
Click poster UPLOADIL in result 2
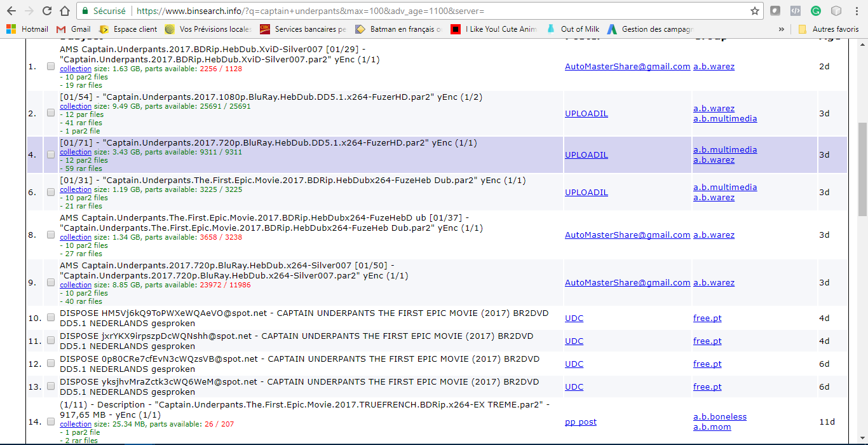click(x=587, y=113)
